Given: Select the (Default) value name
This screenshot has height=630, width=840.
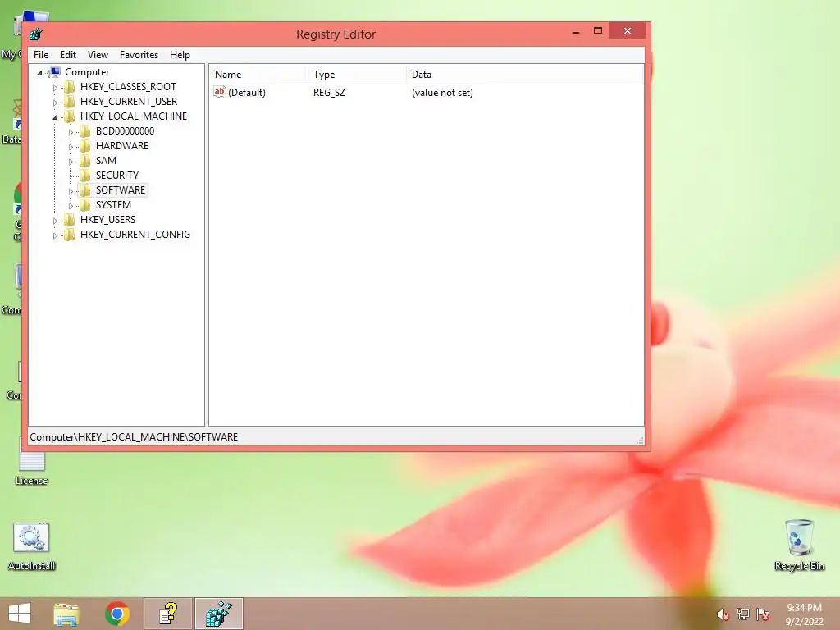Looking at the screenshot, I should [x=247, y=92].
